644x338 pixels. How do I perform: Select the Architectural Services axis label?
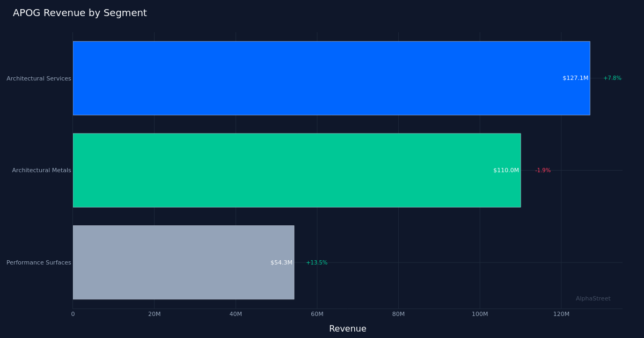[39, 79]
